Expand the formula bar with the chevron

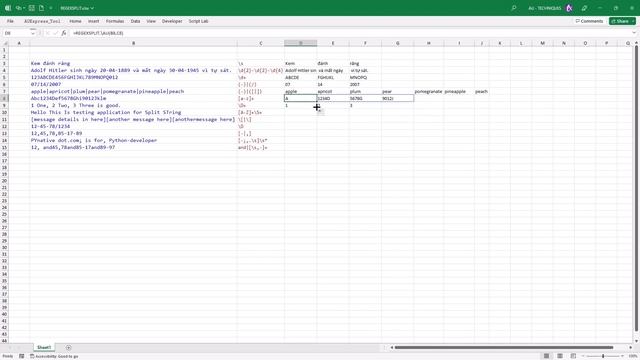(634, 33)
